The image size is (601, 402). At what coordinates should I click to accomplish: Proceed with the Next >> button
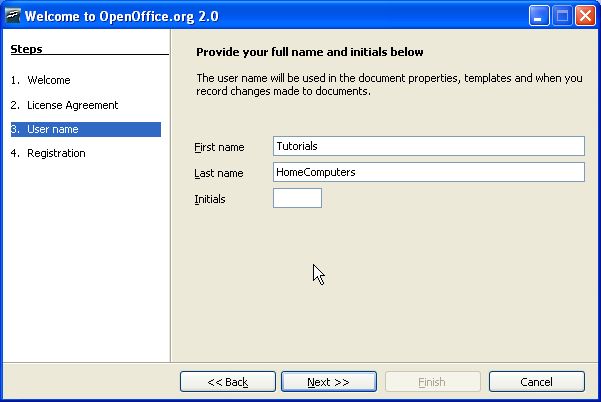pos(328,382)
